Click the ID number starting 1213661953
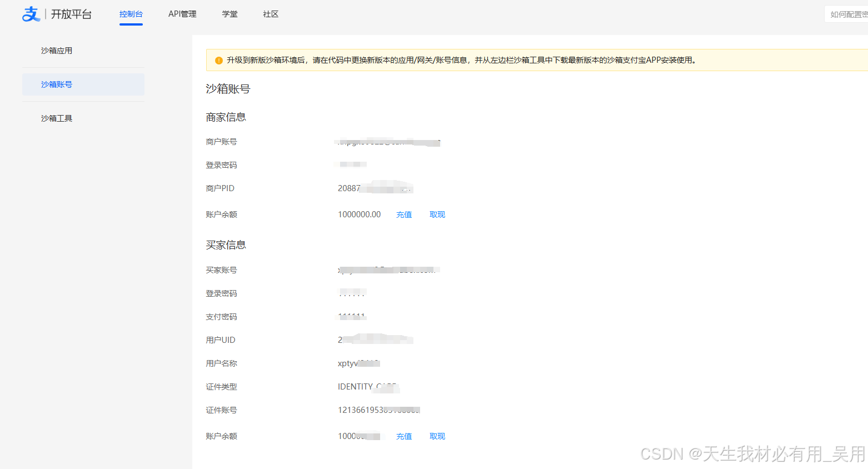This screenshot has height=469, width=868. tap(379, 410)
